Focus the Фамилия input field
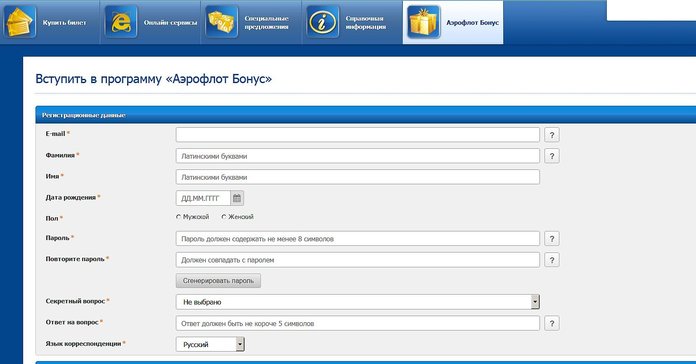 click(358, 156)
